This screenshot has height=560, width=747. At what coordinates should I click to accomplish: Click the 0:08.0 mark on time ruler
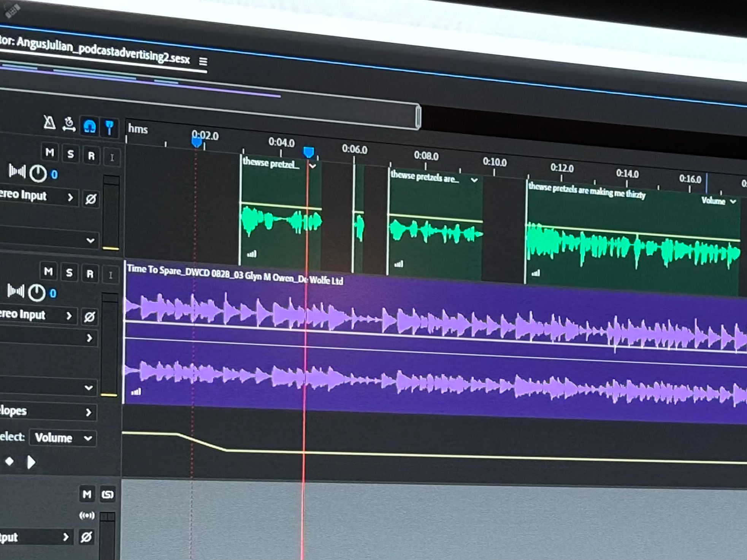(426, 156)
